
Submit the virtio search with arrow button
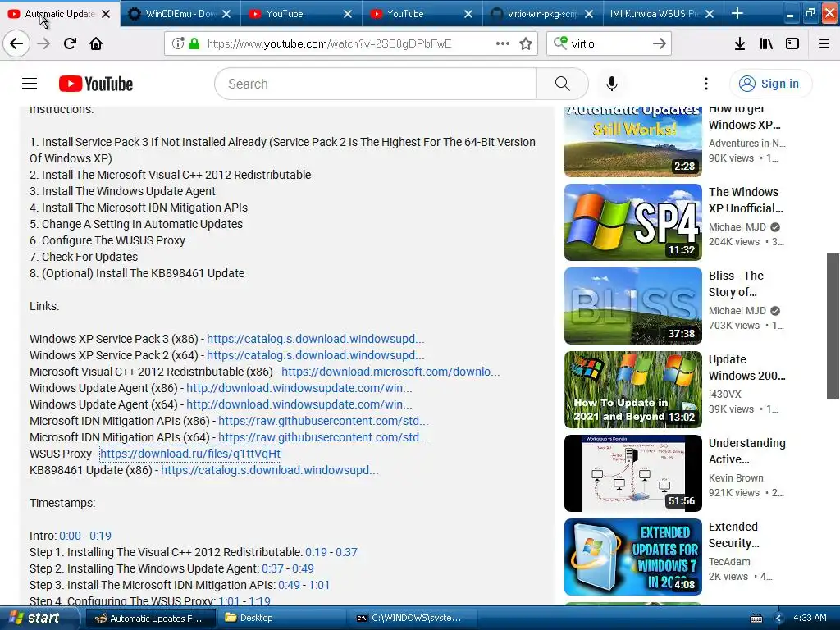pos(660,43)
